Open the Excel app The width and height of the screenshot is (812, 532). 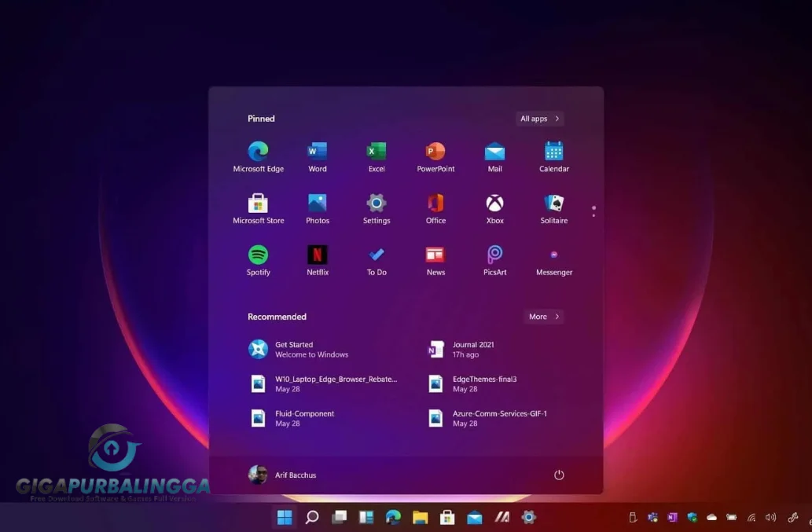pos(376,155)
